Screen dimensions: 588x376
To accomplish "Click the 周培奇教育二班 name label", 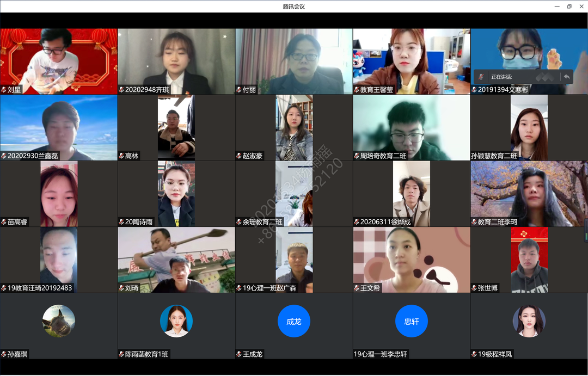I will click(383, 156).
